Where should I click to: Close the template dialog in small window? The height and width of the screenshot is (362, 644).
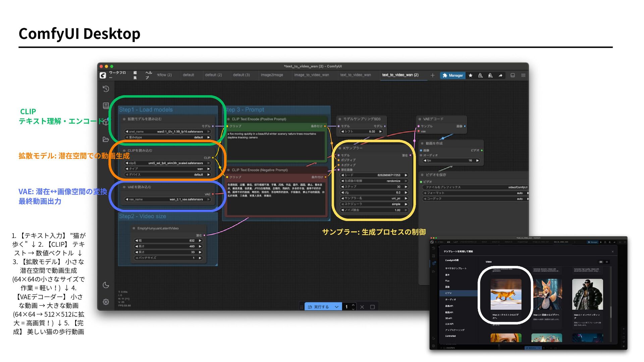coord(612,251)
